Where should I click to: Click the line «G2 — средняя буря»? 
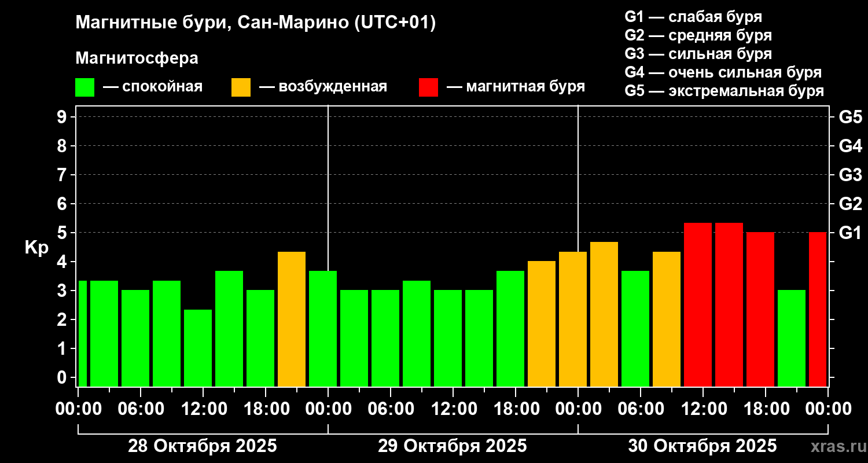(x=698, y=35)
